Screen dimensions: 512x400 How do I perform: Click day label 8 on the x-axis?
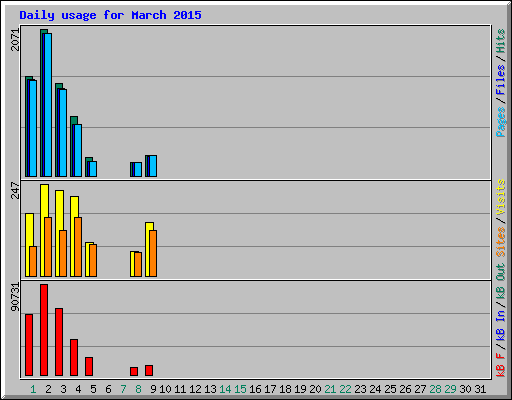tap(138, 389)
